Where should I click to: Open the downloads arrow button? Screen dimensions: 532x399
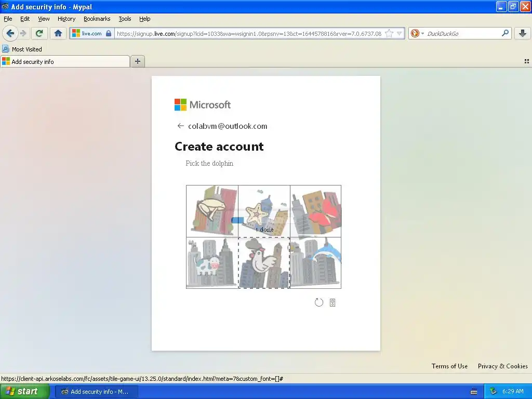click(x=523, y=33)
